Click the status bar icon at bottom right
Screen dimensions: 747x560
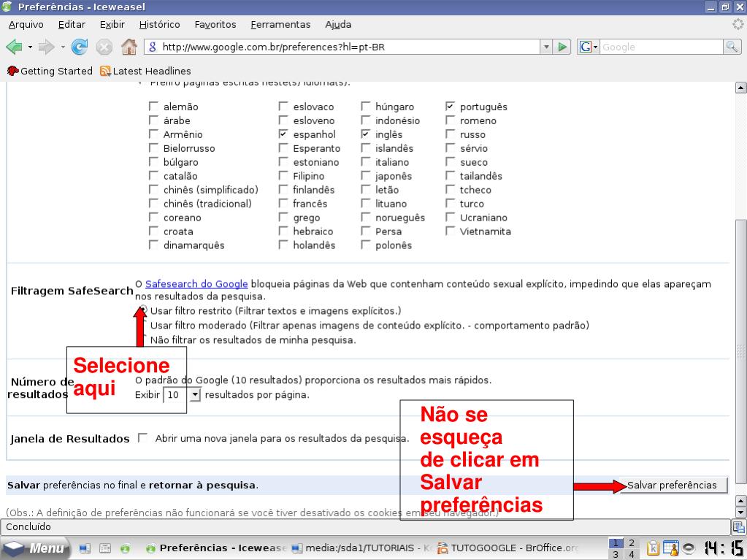(739, 527)
